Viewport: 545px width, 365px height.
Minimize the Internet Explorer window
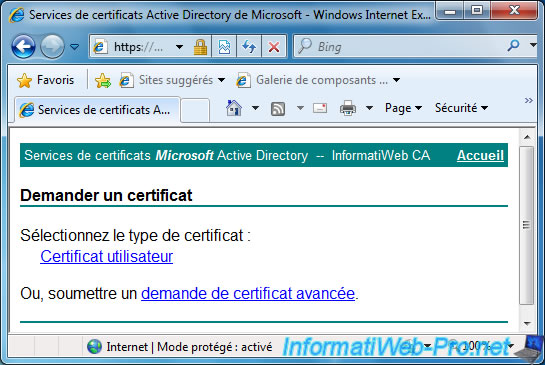[x=450, y=11]
